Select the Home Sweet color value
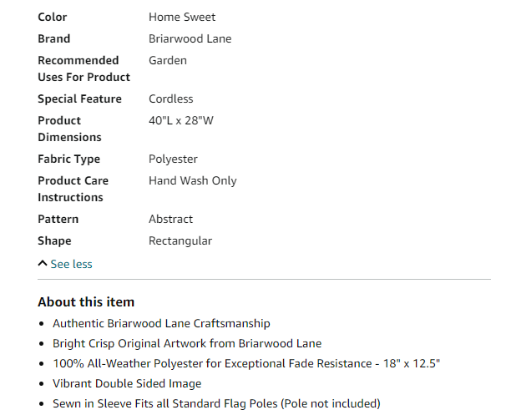This screenshot has height=420, width=506. [x=182, y=17]
